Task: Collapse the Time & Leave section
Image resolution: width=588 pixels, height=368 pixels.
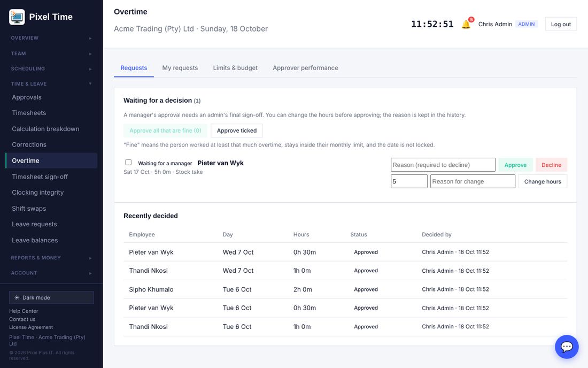Action: 51,83
